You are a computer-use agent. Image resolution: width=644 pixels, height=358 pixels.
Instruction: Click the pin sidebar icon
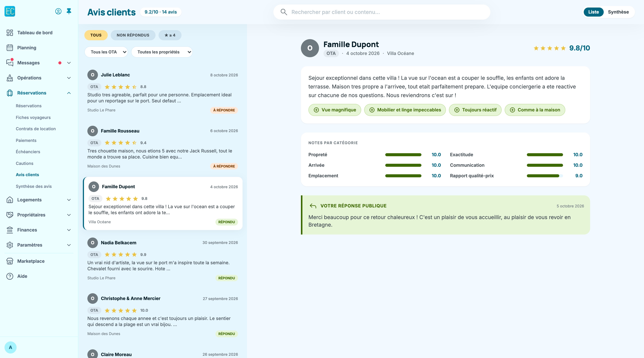pyautogui.click(x=69, y=11)
